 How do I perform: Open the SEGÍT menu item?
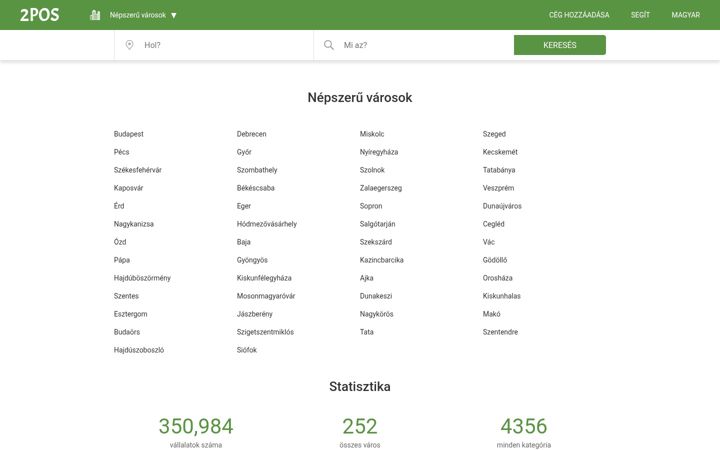(x=640, y=15)
